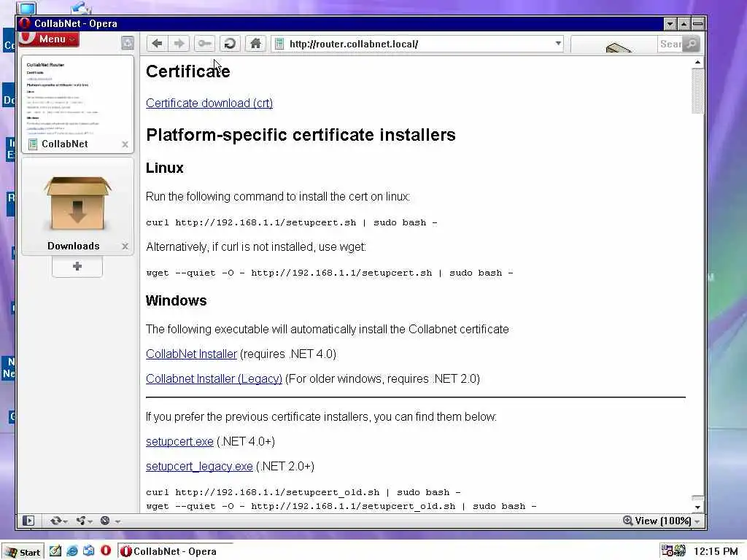Open the Collabnet Installer (Legacy) link
Image resolution: width=747 pixels, height=560 pixels.
coord(214,378)
